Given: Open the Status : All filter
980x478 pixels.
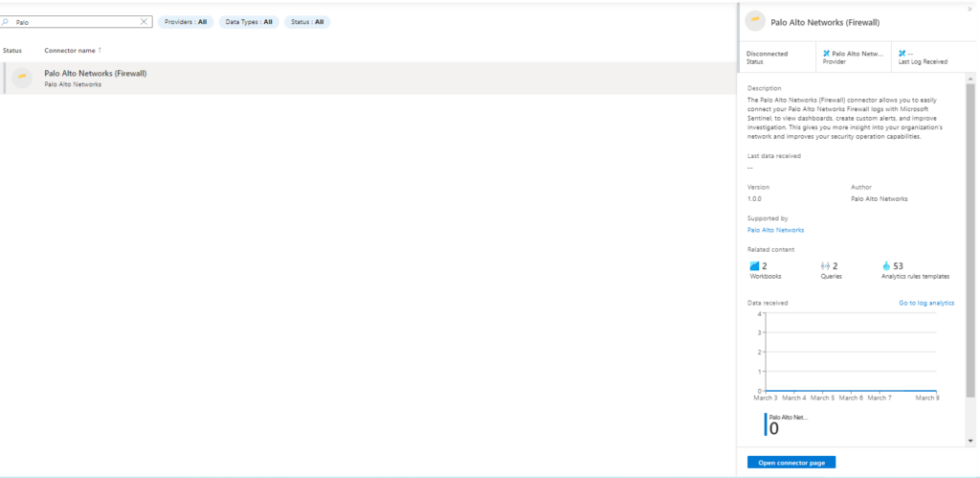Looking at the screenshot, I should [x=307, y=22].
